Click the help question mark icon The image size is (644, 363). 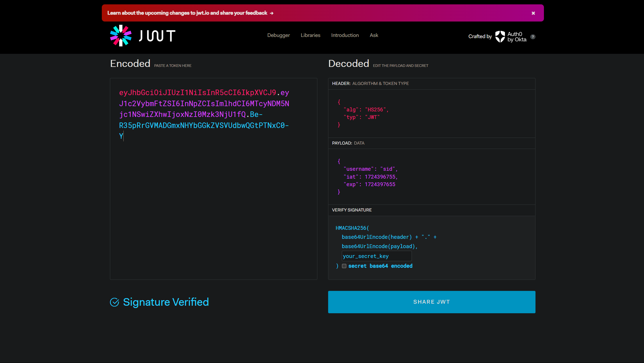[x=533, y=37]
